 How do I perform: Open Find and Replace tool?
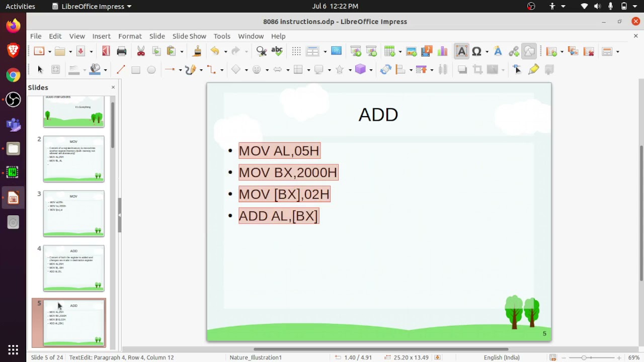(x=261, y=51)
